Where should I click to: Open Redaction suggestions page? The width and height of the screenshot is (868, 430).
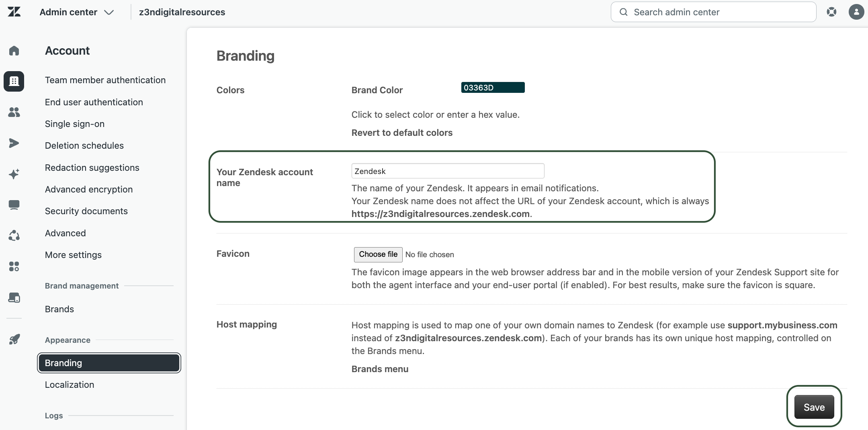92,168
